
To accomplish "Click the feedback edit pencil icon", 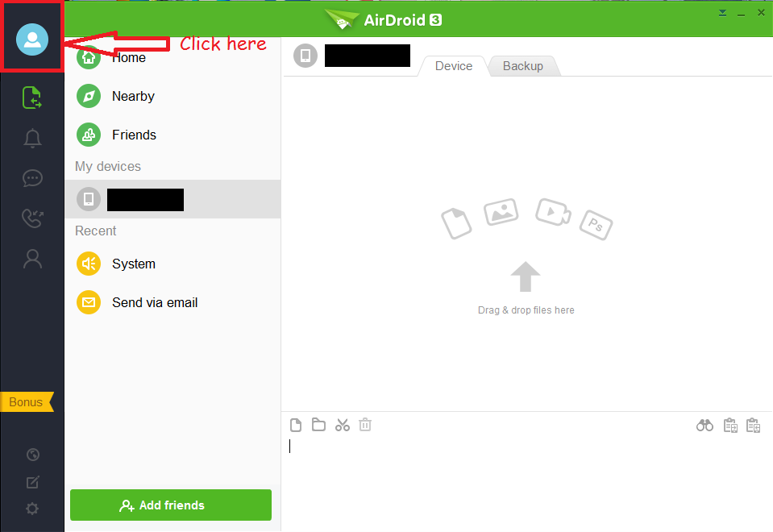I will click(32, 482).
